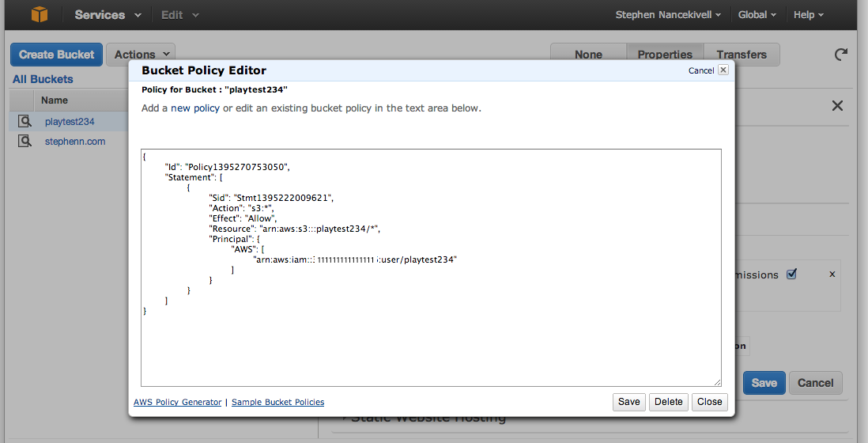The image size is (868, 443).
Task: Click the "Effect": "Allow" line
Action: click(x=243, y=218)
